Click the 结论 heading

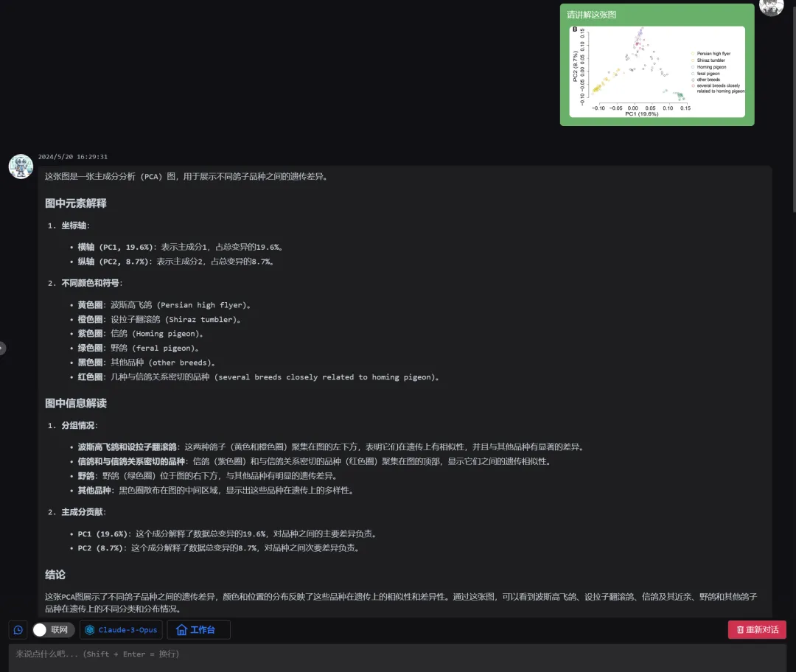point(55,575)
